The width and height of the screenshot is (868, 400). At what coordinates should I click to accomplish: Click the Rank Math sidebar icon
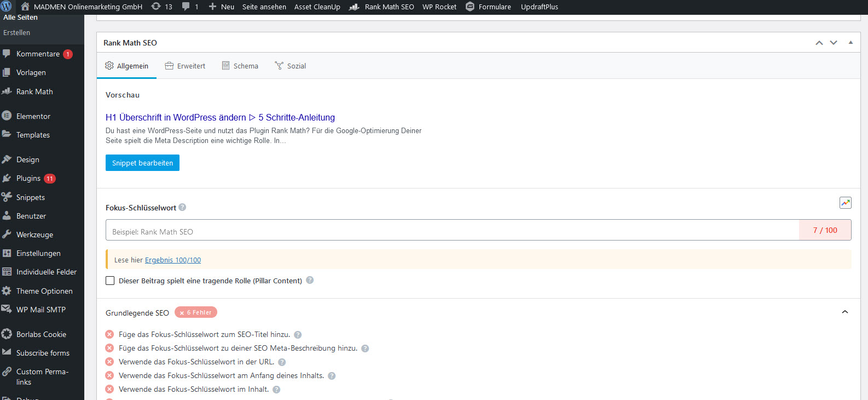pyautogui.click(x=7, y=92)
